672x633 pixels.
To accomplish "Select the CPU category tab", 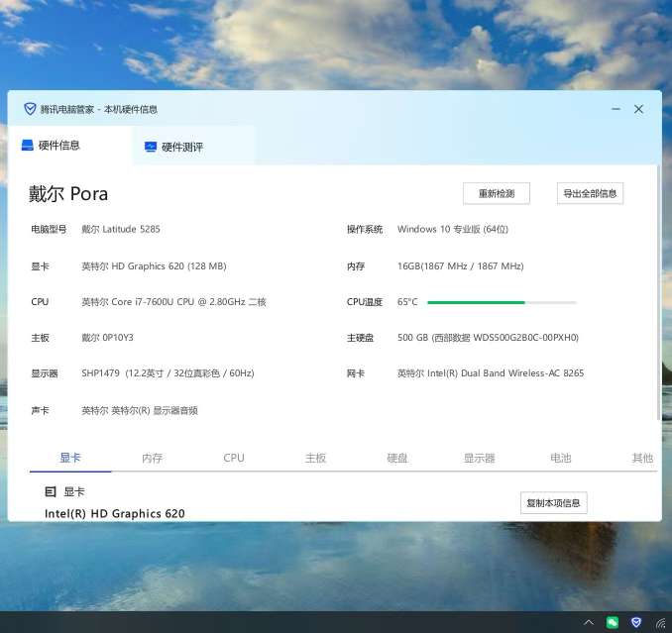I will tap(234, 458).
